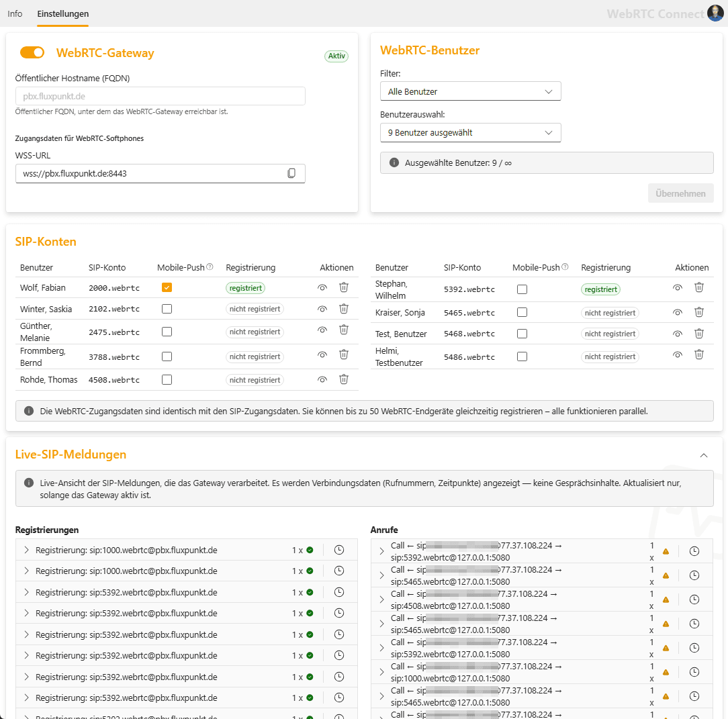728x719 pixels.
Task: Click nicht registriert badge for Winter, Saskia
Action: click(x=255, y=309)
